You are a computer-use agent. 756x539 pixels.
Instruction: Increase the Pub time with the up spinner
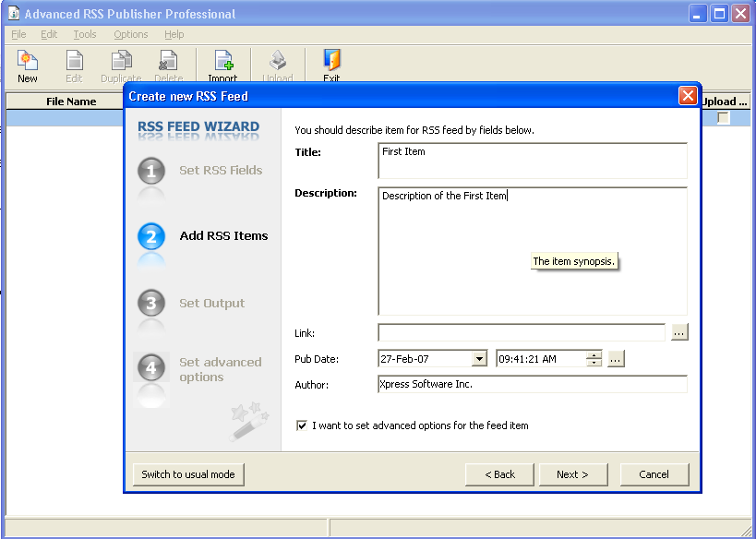(594, 354)
